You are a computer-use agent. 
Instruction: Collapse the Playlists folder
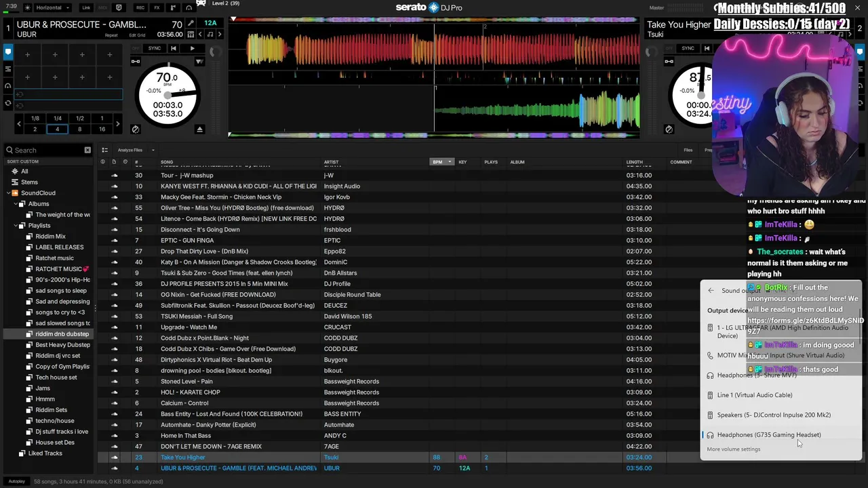coord(16,226)
